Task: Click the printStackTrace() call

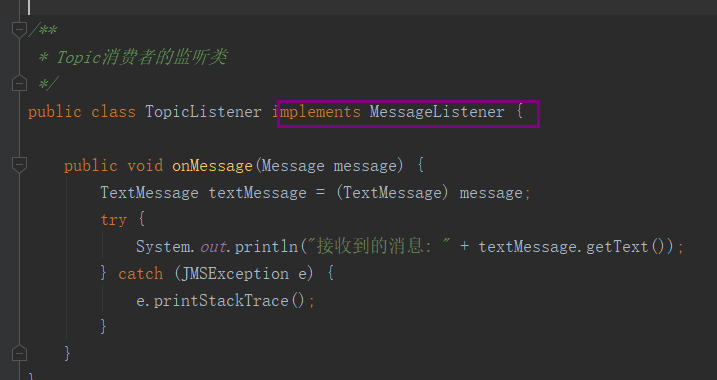Action: click(229, 301)
